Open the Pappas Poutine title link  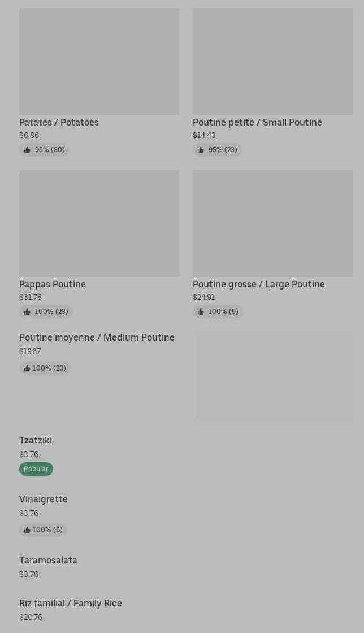(53, 284)
